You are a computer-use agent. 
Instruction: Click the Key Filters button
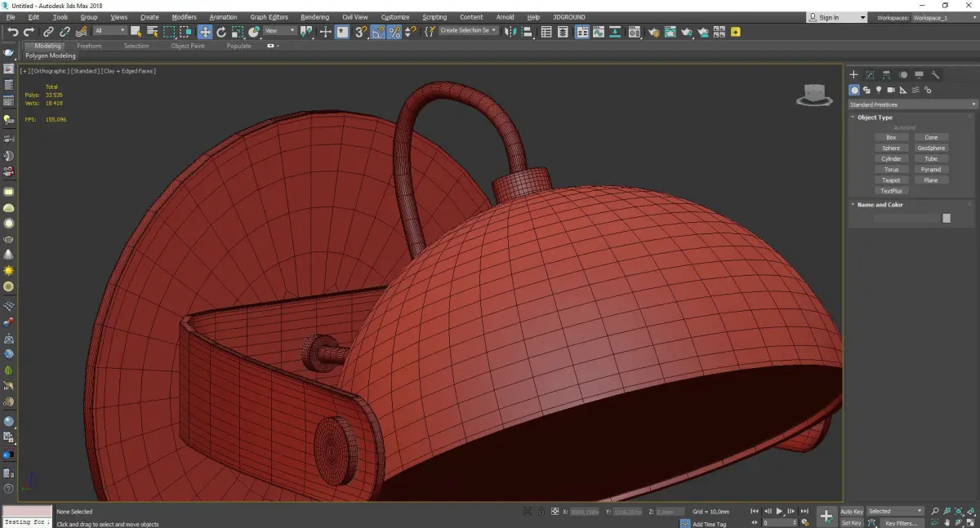pos(901,523)
